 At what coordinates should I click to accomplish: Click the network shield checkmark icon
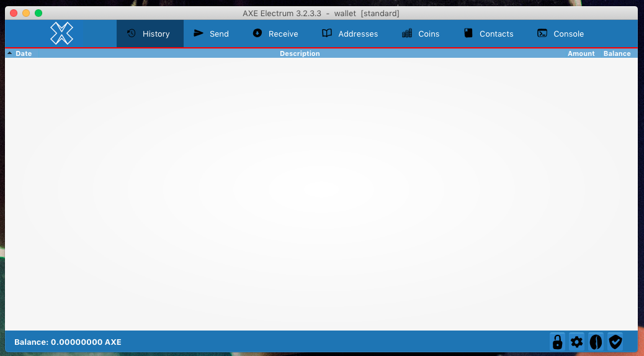[615, 342]
